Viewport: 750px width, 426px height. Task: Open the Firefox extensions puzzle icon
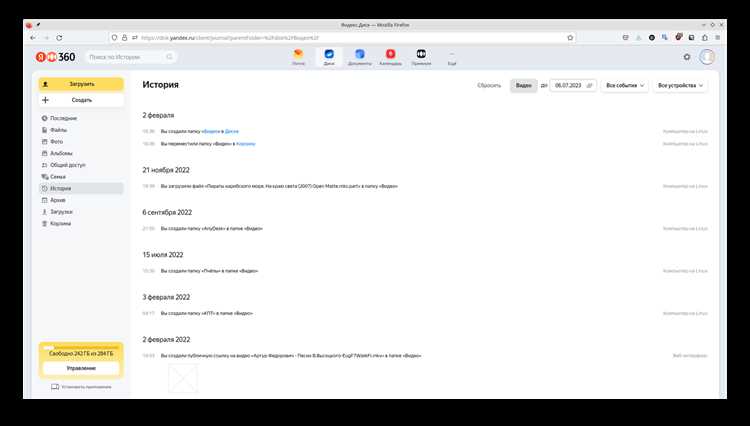pyautogui.click(x=705, y=37)
